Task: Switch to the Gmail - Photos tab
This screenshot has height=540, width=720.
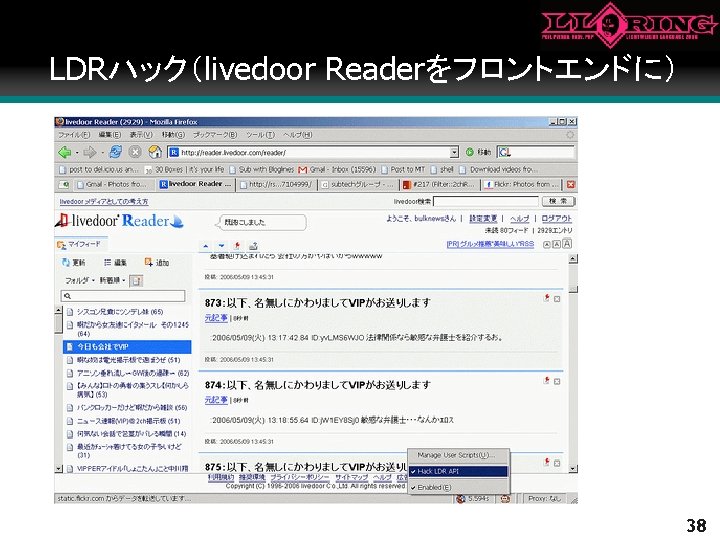Action: (111, 185)
